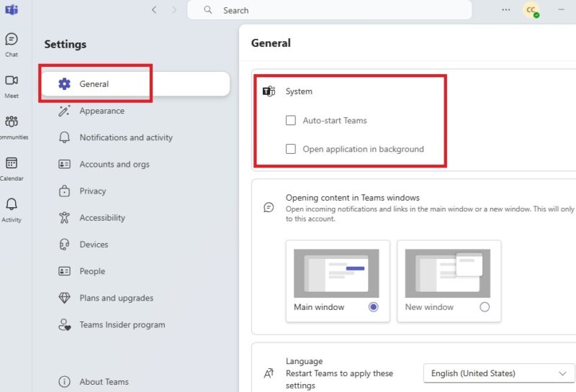Viewport: 576px width, 392px height.
Task: Click the System section label
Action: 299,91
